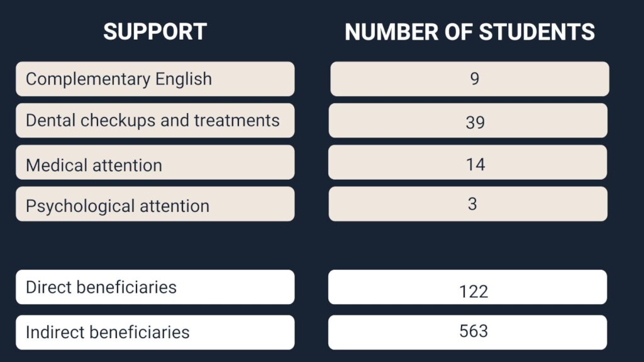Click the value 14 for medical attention

click(475, 165)
